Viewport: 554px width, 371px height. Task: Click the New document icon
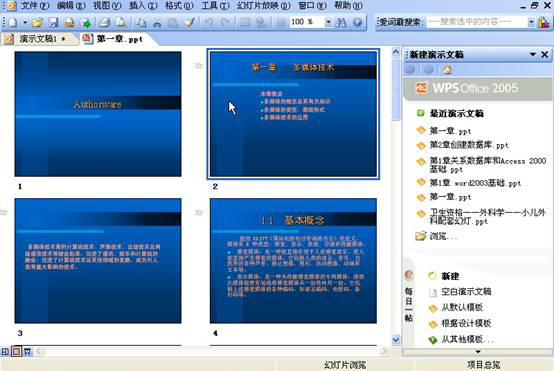pos(13,23)
